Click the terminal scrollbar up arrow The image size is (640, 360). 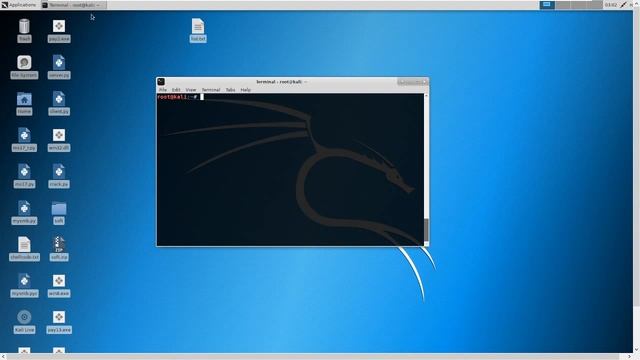pyautogui.click(x=427, y=96)
